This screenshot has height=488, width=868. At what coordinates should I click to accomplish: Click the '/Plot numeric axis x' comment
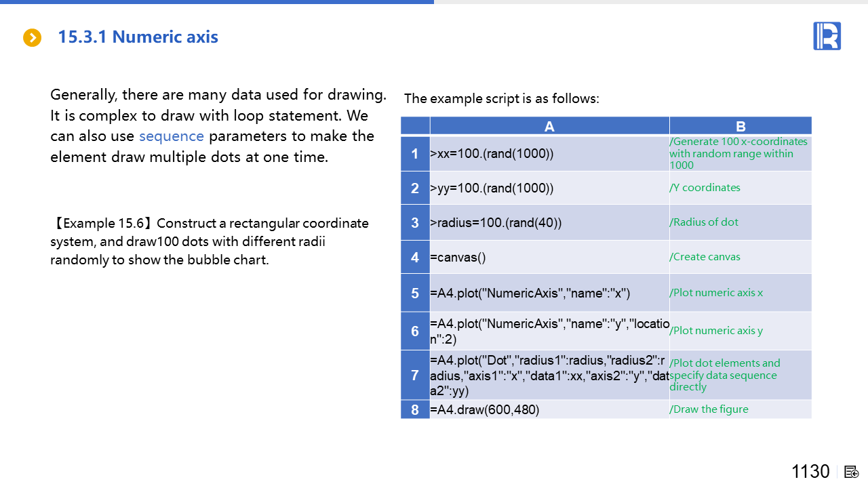coord(740,293)
